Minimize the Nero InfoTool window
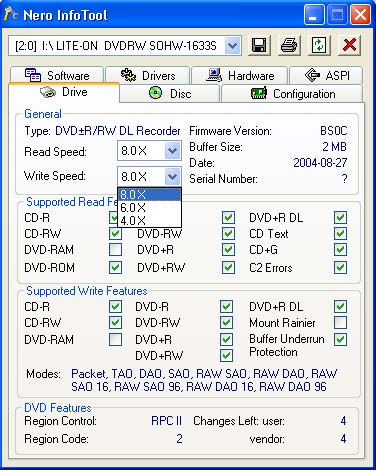The height and width of the screenshot is (470, 376). pyautogui.click(x=314, y=15)
